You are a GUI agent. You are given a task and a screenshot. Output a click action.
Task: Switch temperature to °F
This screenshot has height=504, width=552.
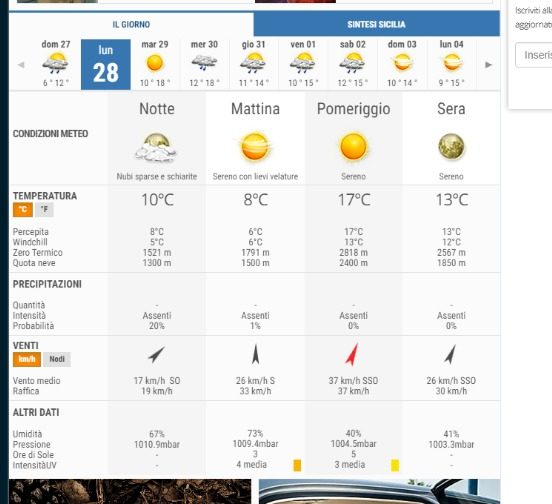point(44,210)
